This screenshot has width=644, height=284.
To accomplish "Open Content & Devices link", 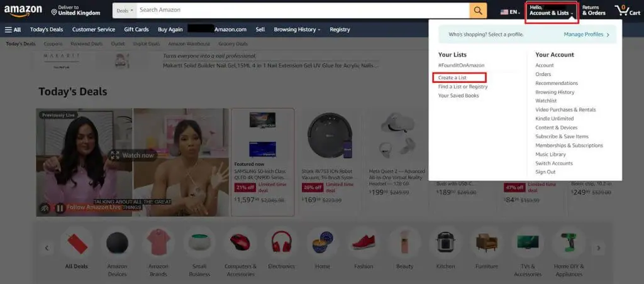I will tap(556, 128).
